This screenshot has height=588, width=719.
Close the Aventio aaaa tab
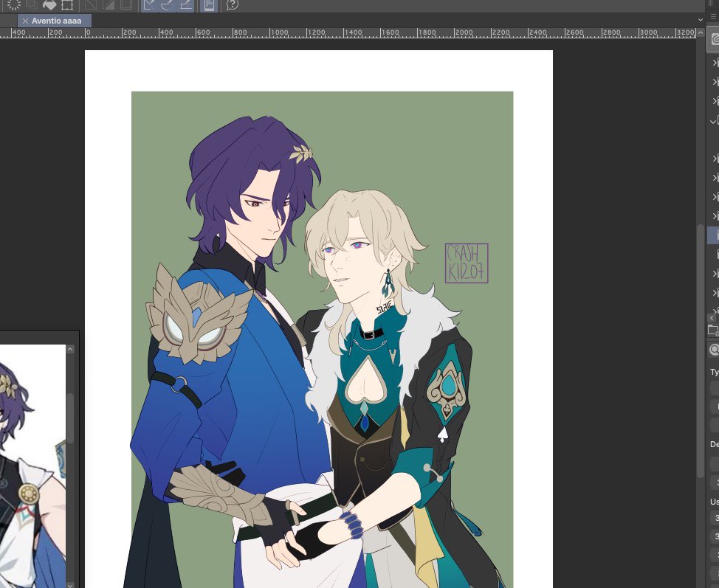click(x=25, y=21)
